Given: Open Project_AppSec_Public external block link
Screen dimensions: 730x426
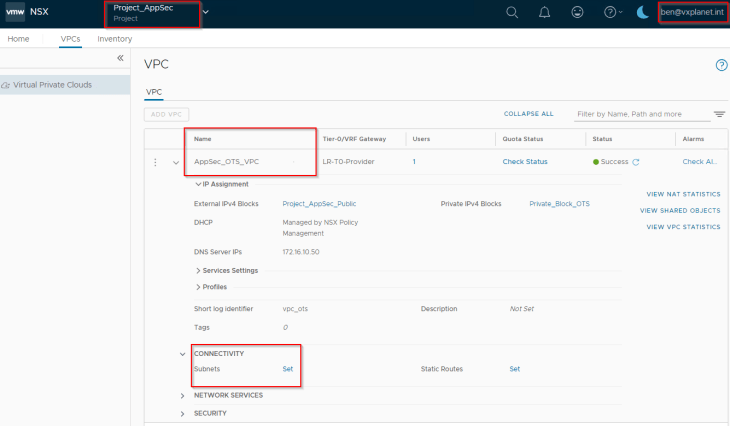Looking at the screenshot, I should [x=319, y=203].
